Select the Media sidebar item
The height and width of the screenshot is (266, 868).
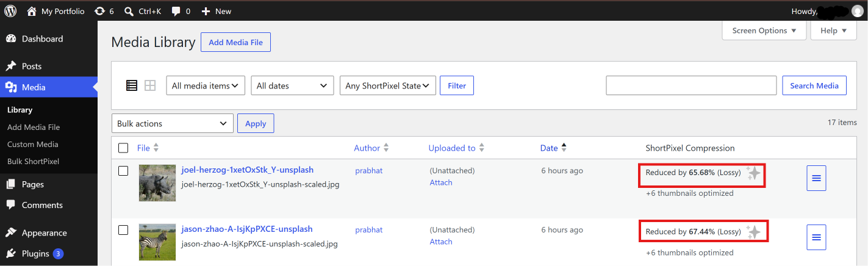pos(49,87)
